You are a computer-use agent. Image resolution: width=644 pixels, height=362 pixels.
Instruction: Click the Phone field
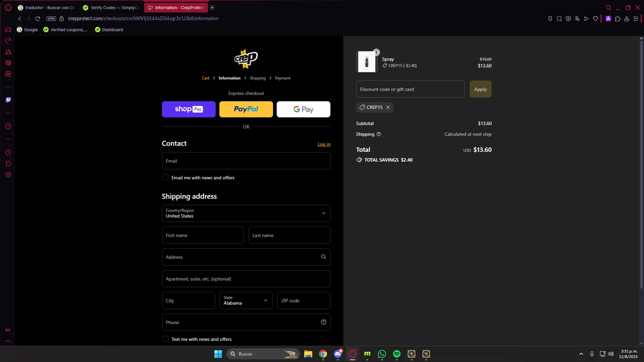coord(246,322)
